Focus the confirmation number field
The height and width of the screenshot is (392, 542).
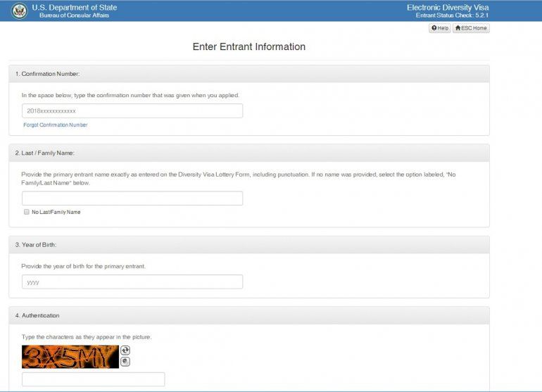132,111
